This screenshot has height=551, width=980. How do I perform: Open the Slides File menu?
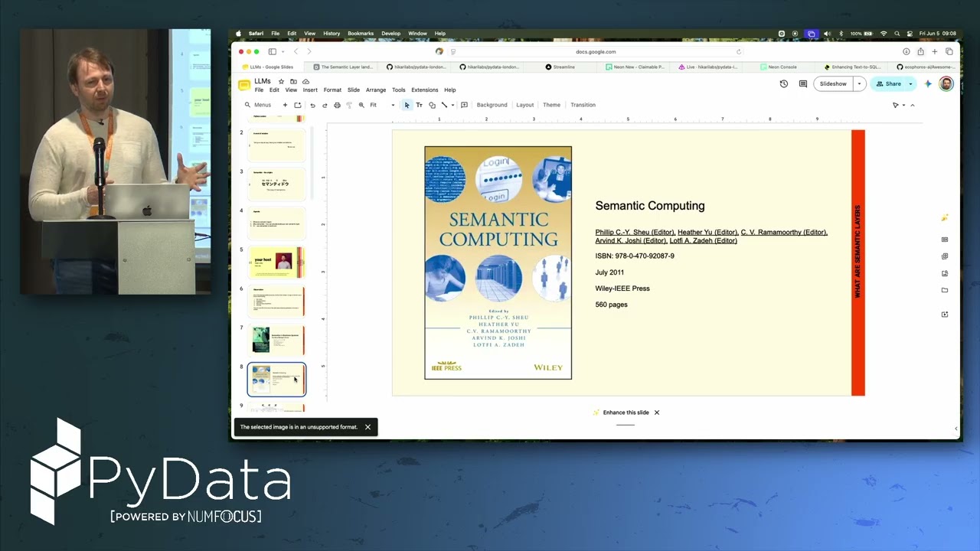tap(259, 90)
